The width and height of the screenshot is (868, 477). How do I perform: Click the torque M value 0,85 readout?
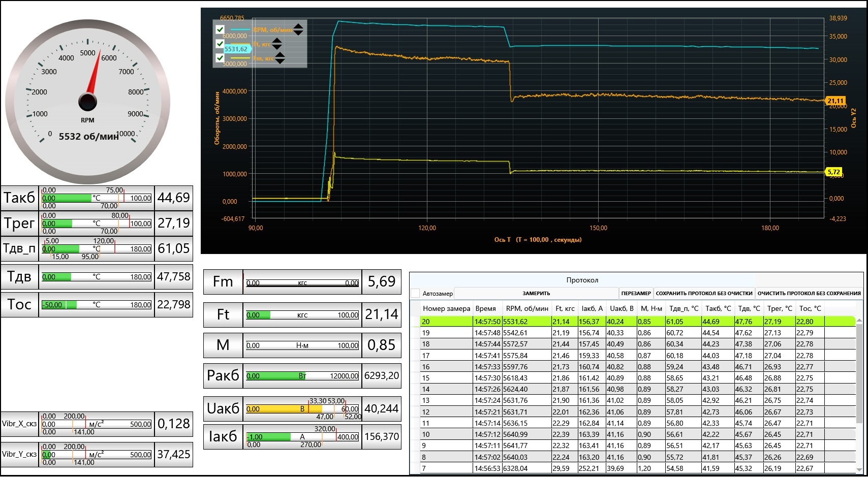(x=382, y=345)
